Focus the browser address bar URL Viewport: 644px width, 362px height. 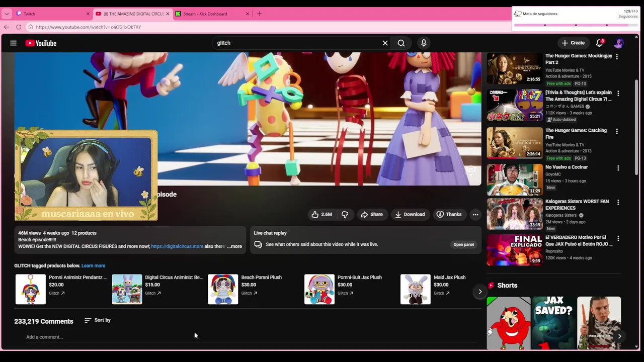89,27
